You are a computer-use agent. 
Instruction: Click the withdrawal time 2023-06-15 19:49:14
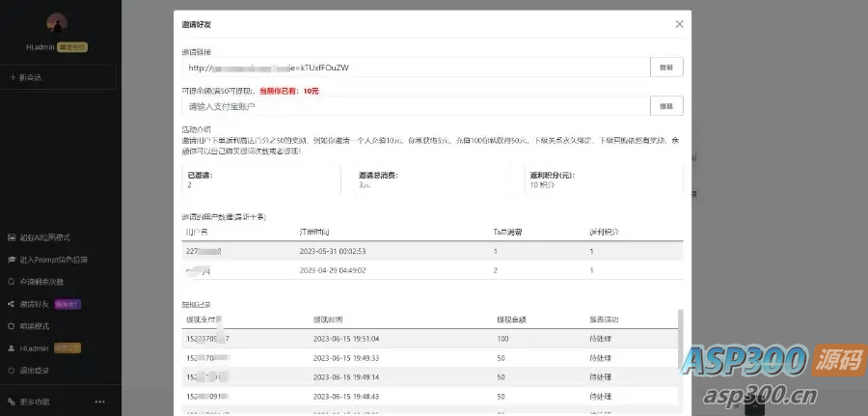pyautogui.click(x=346, y=377)
